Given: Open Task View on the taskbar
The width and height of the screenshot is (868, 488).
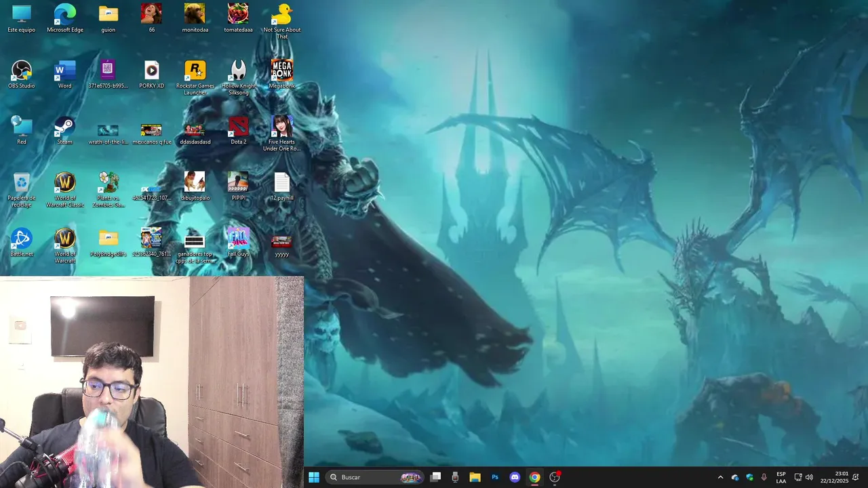Looking at the screenshot, I should (436, 477).
